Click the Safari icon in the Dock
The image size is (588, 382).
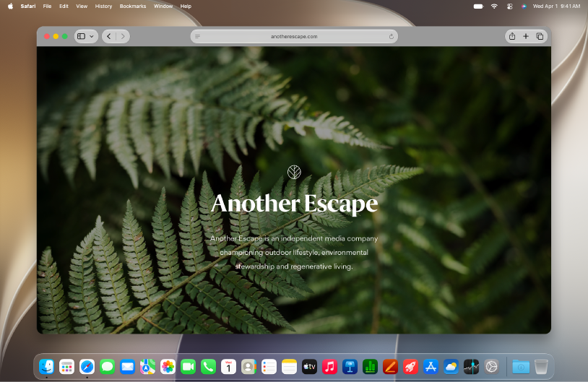87,367
